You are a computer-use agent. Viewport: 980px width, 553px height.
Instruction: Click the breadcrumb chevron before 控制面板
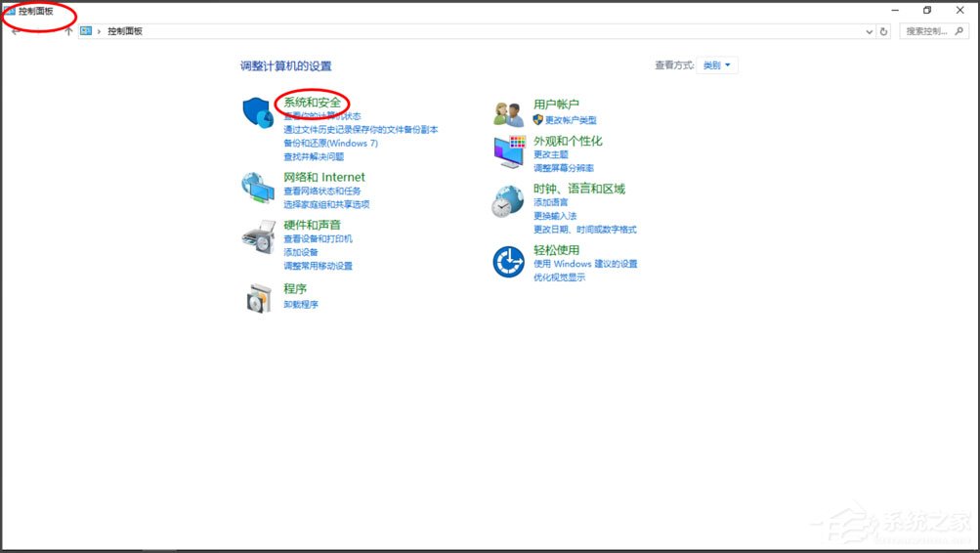coord(100,31)
